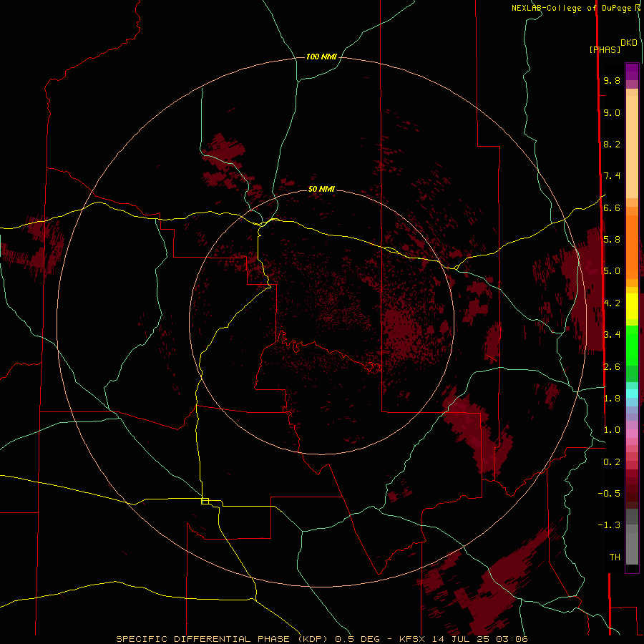Click the 5.0 legend value
Image resolution: width=644 pixels, height=644 pixels.
point(612,271)
